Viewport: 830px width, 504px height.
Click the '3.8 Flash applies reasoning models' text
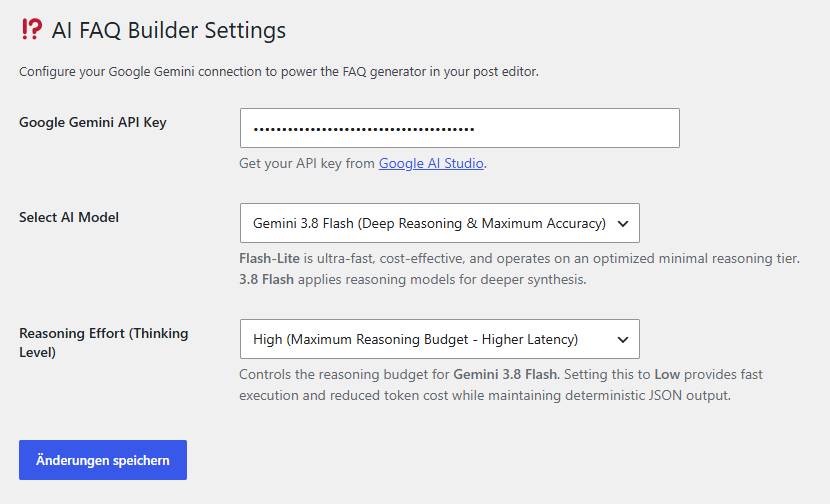(x=412, y=280)
